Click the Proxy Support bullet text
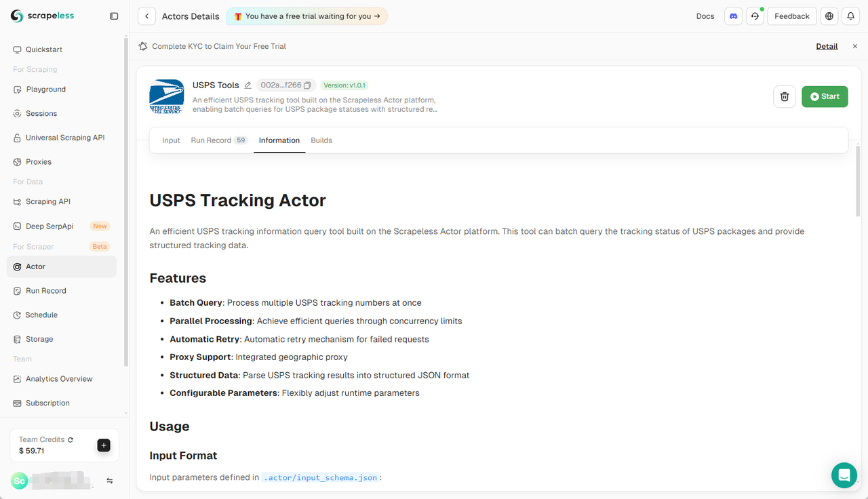This screenshot has height=499, width=868. click(x=258, y=357)
